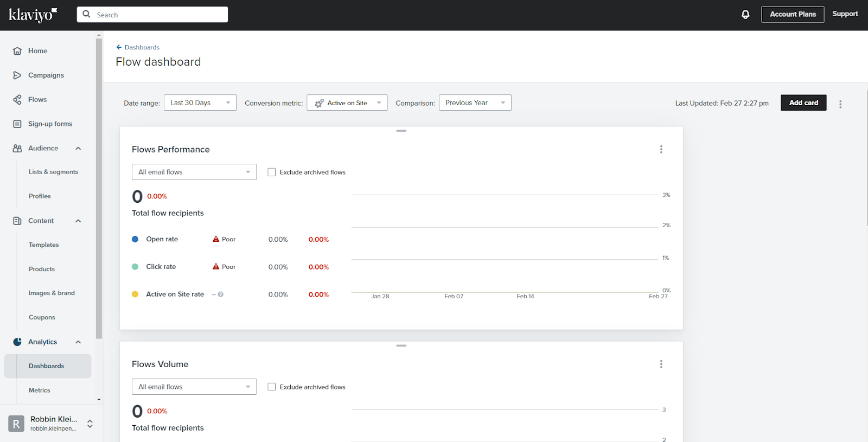The image size is (868, 442).
Task: Open Images & brand
Action: [52, 293]
